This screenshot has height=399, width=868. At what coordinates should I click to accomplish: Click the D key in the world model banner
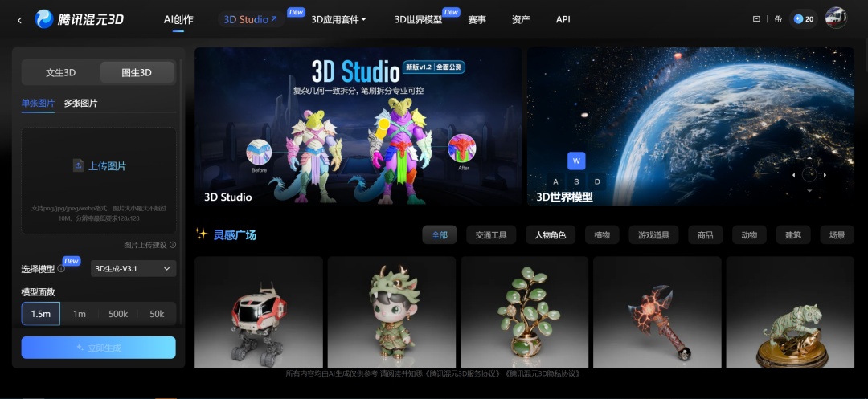point(597,181)
